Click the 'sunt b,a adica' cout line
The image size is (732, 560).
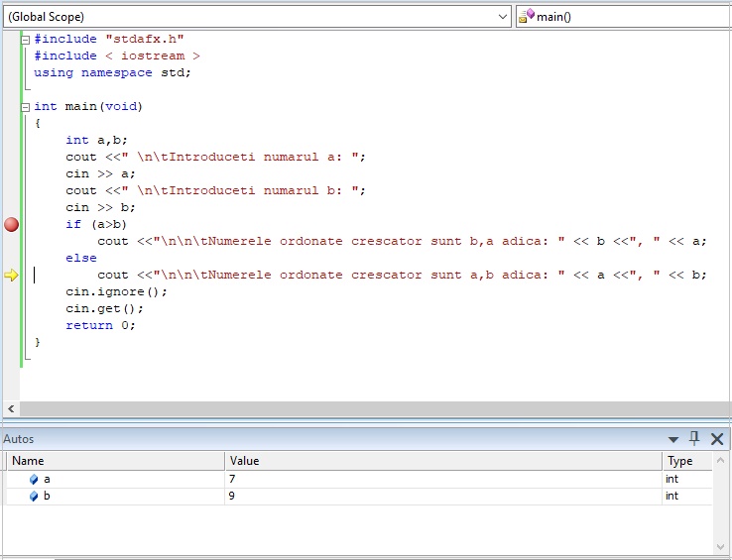[x=402, y=241]
